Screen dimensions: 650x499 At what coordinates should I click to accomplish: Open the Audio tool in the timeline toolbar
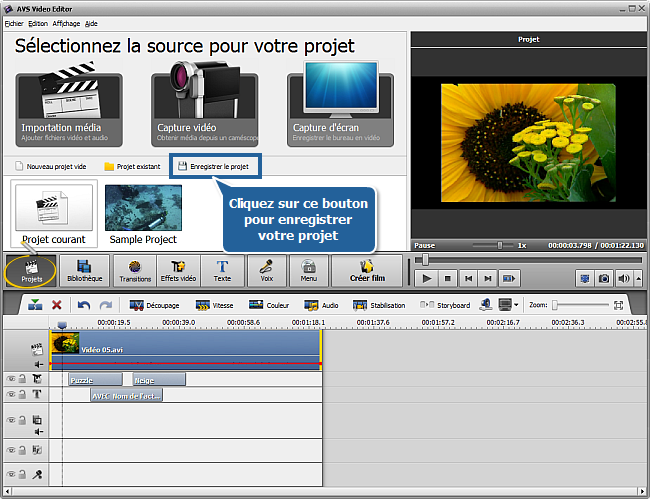coord(321,305)
